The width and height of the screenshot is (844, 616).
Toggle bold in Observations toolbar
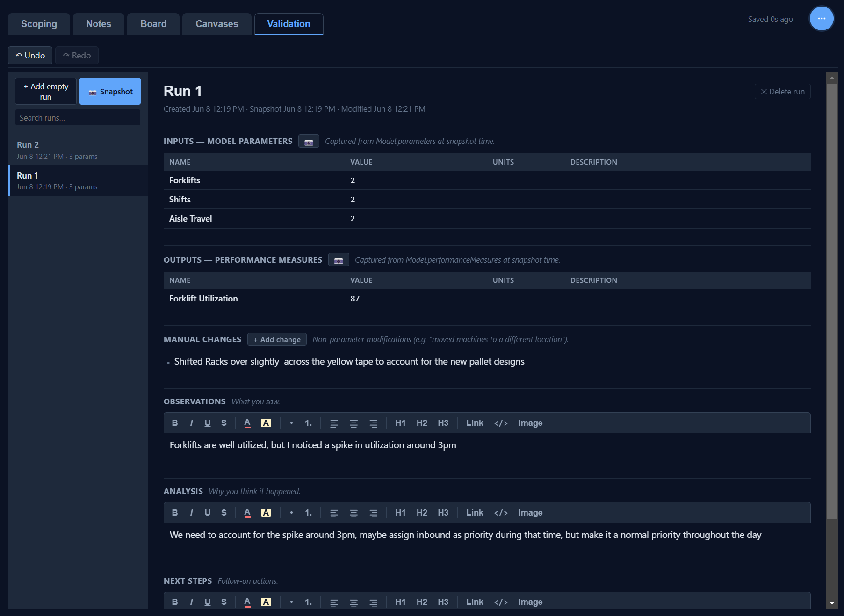pos(175,423)
